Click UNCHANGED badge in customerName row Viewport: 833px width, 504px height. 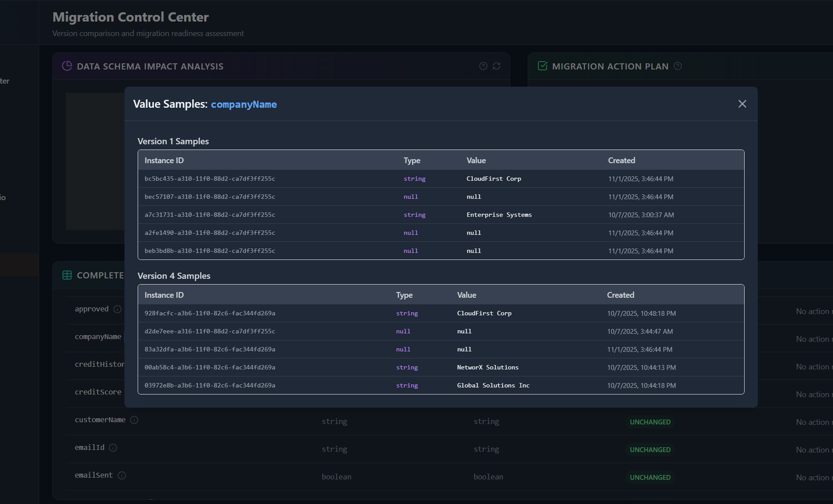coord(650,422)
